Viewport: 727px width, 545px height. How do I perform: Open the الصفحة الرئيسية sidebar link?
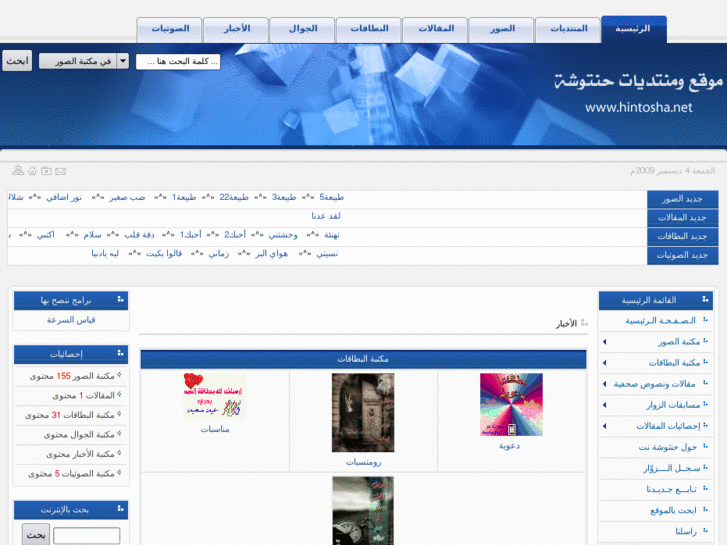pos(660,321)
